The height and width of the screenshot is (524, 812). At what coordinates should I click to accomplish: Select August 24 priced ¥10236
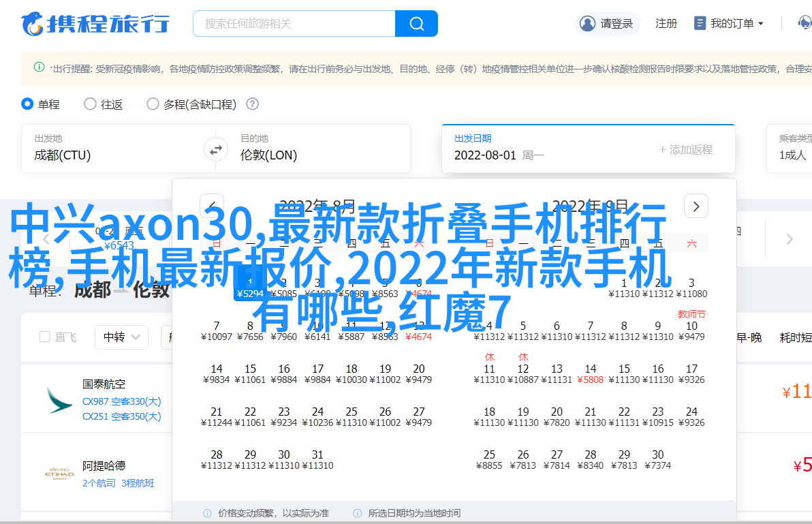pos(317,417)
